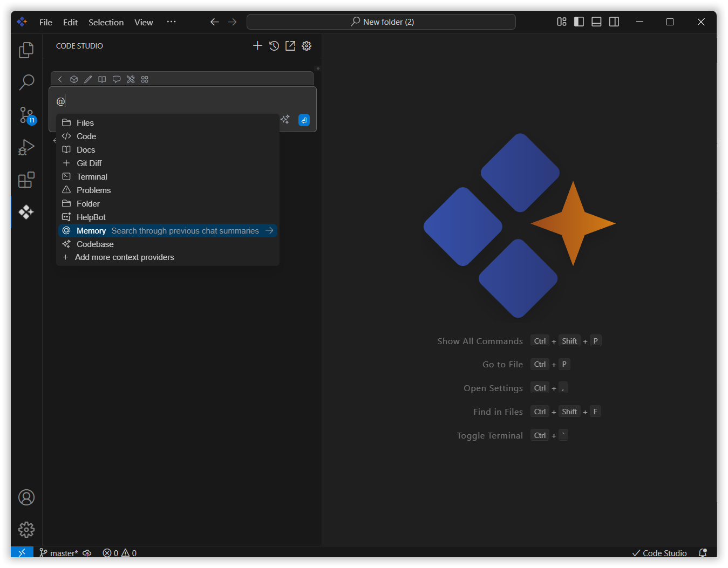Click master* branch in status bar
Viewport: 728px width, 568px height.
pos(59,553)
